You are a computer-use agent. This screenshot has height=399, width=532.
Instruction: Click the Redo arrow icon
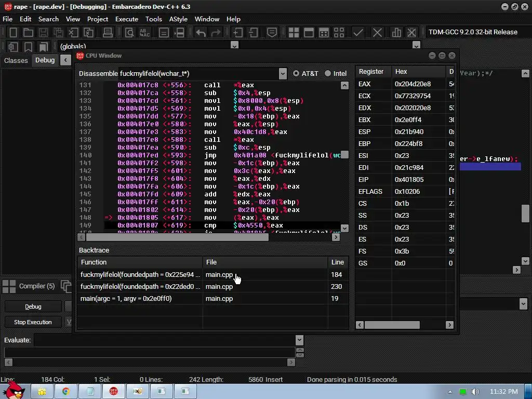(216, 32)
